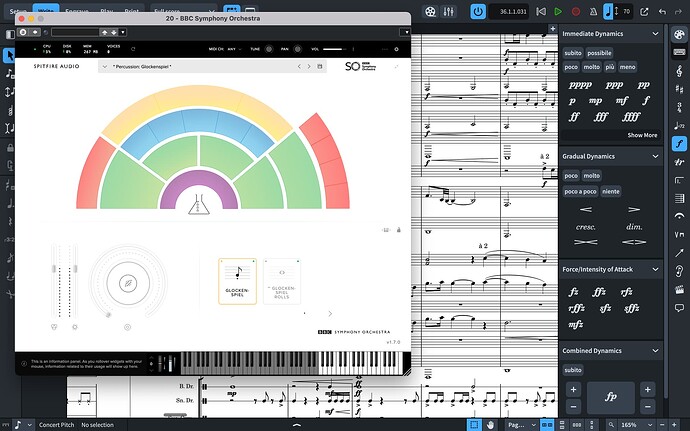
Task: Open the MIDI channel ANY dropdown
Action: pyautogui.click(x=235, y=49)
